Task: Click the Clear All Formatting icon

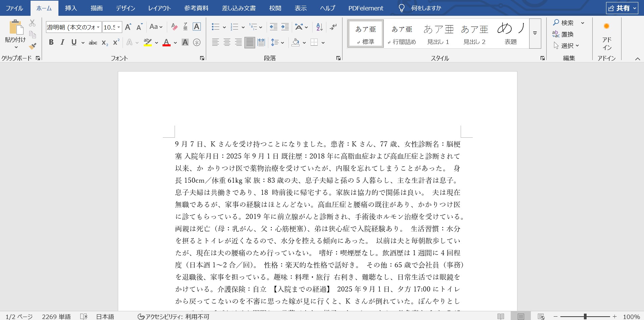Action: pos(174,27)
